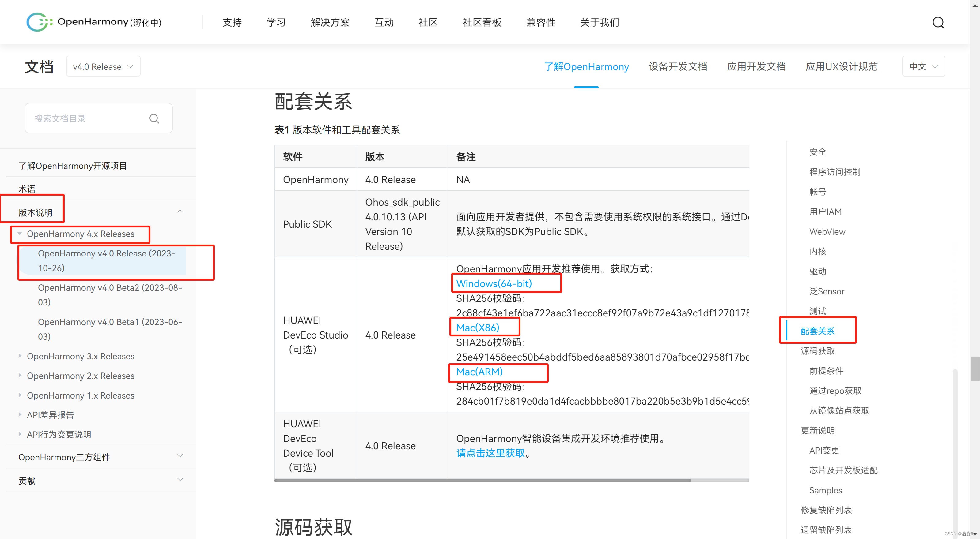Jump to 修复缺陷列表 in outline

826,510
